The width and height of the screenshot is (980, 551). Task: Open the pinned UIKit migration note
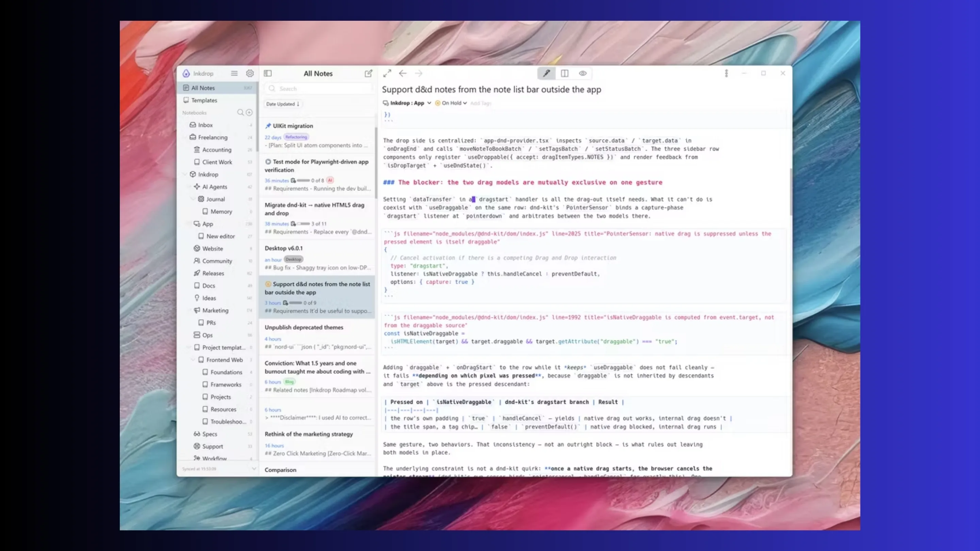pyautogui.click(x=317, y=136)
